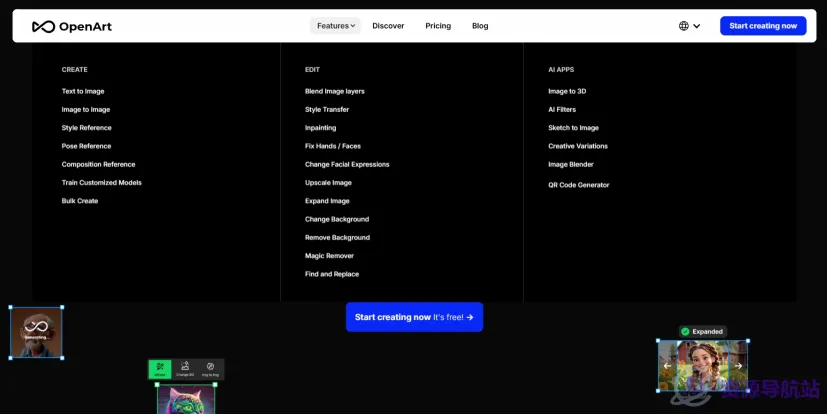Select Remove Background under Edit
This screenshot has width=827, height=414.
[337, 237]
